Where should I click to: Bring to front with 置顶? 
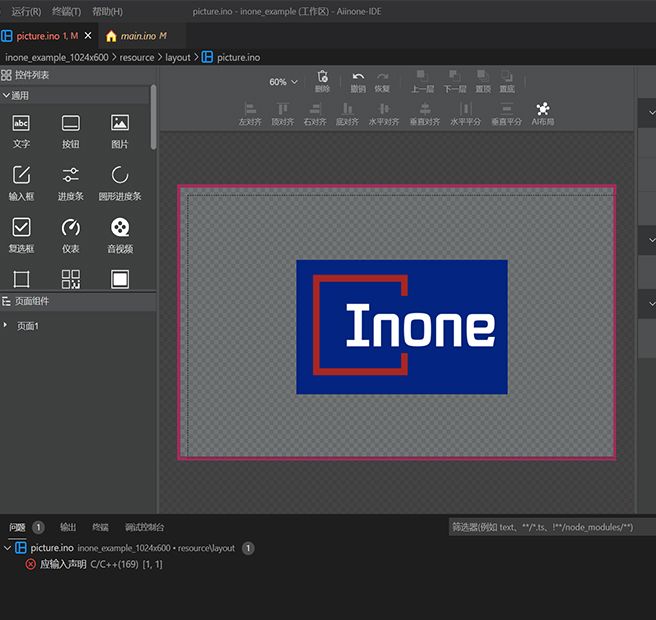pos(483,81)
